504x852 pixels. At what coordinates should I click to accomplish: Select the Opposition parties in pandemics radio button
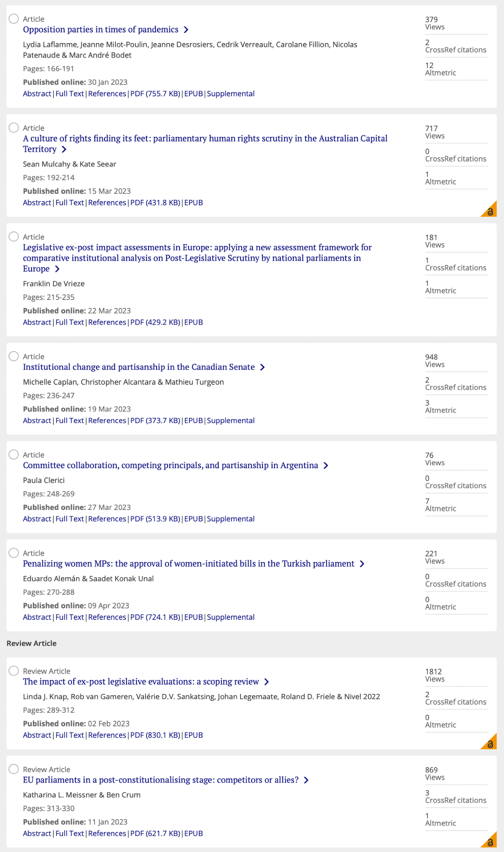[x=14, y=19]
